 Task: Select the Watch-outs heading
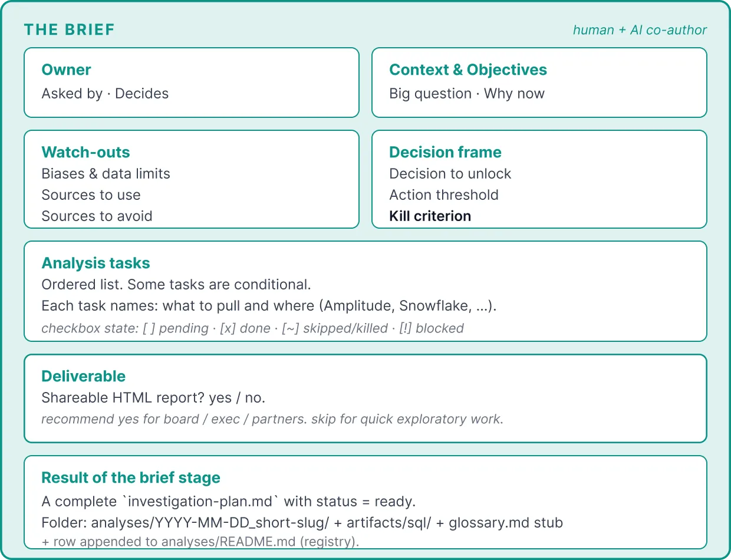point(85,152)
